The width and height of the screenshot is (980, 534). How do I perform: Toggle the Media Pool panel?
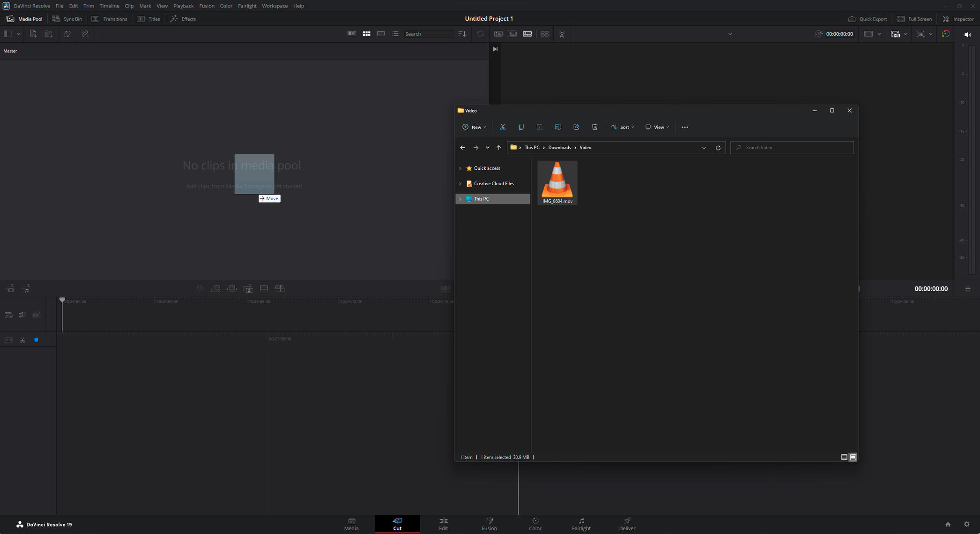[24, 19]
